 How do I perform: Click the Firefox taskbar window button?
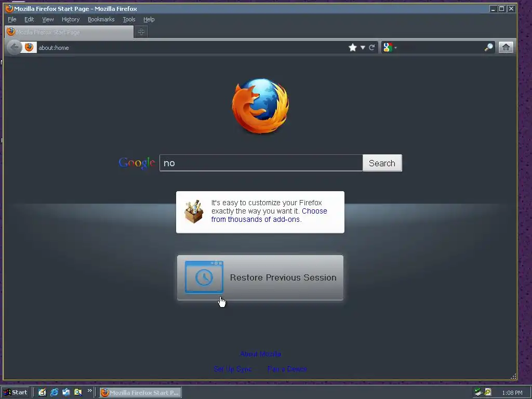140,393
